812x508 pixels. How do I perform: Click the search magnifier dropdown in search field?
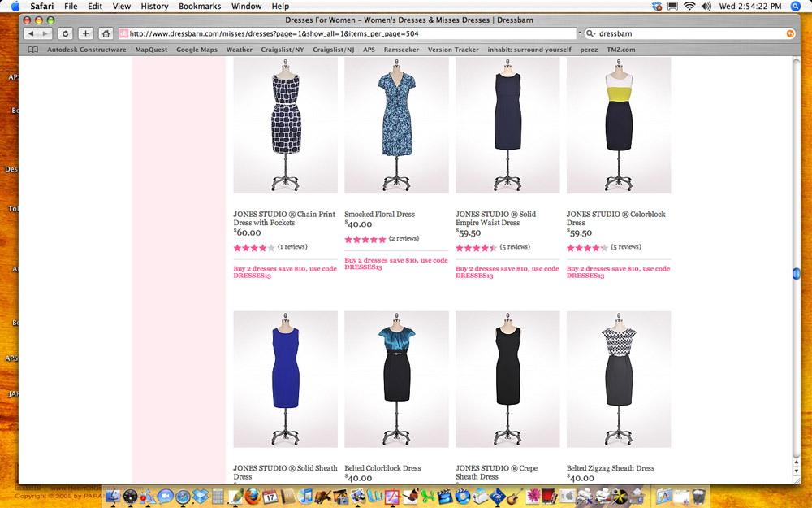[x=591, y=33]
